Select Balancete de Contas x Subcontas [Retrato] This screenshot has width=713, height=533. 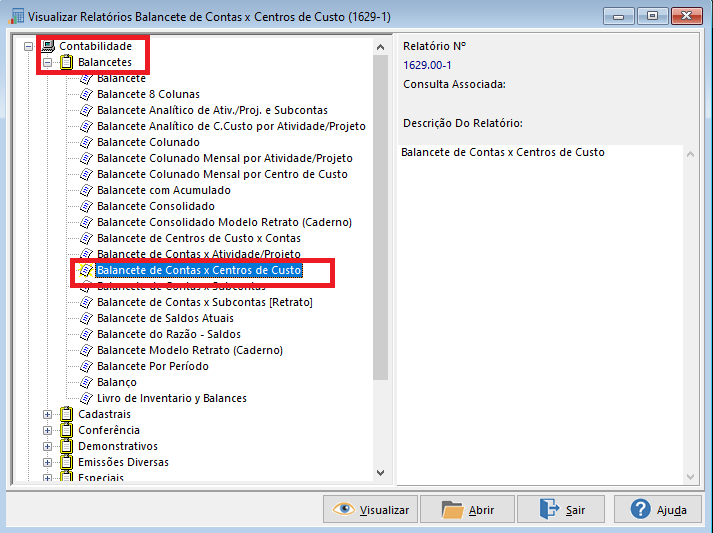tap(205, 302)
